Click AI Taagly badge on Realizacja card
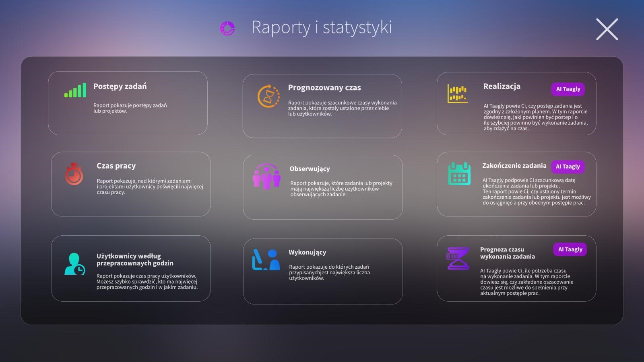This screenshot has width=644, height=362. click(x=568, y=89)
